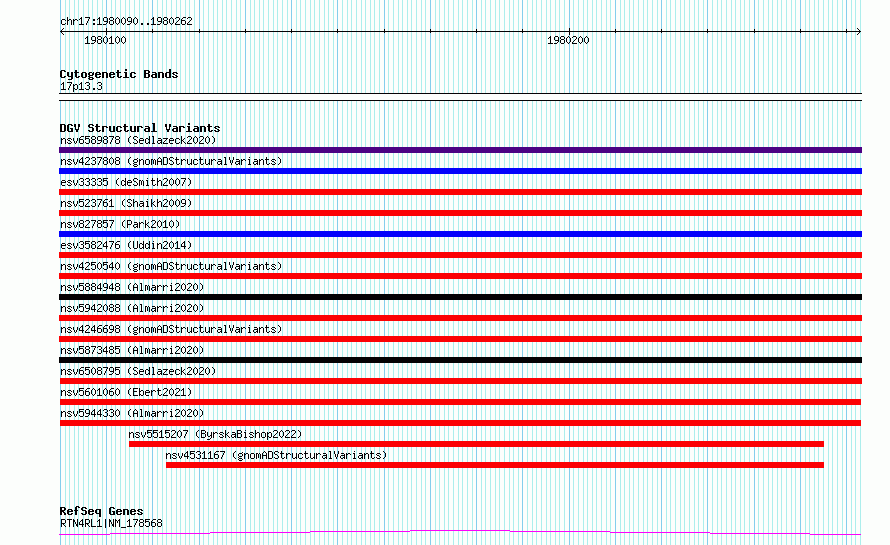Image resolution: width=890 pixels, height=545 pixels.
Task: Select nsv4246698 (gnomADStructuralVariants) label
Action: click(171, 329)
